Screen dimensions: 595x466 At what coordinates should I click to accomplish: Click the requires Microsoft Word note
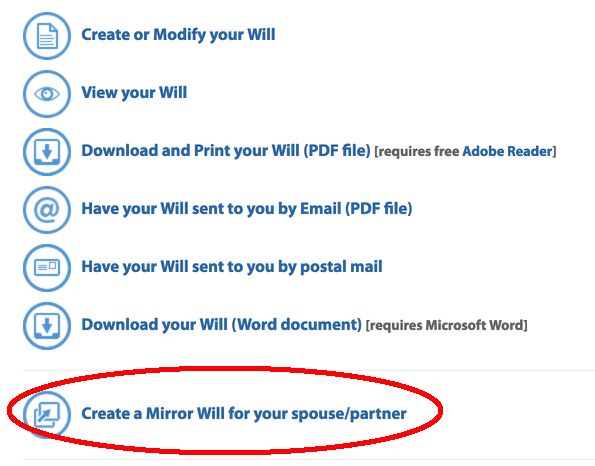447,326
